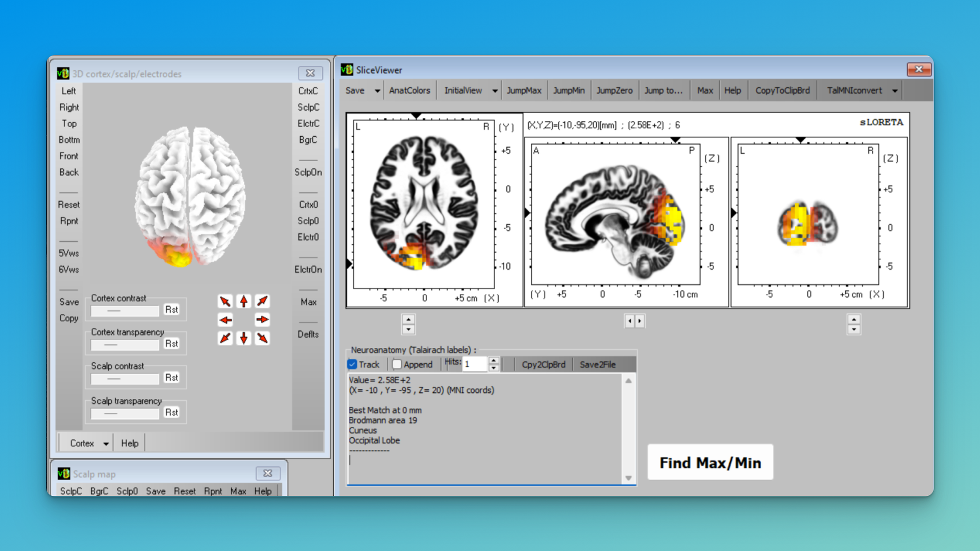Expand the InitialView dropdown arrow
This screenshot has height=551, width=980.
(x=495, y=91)
